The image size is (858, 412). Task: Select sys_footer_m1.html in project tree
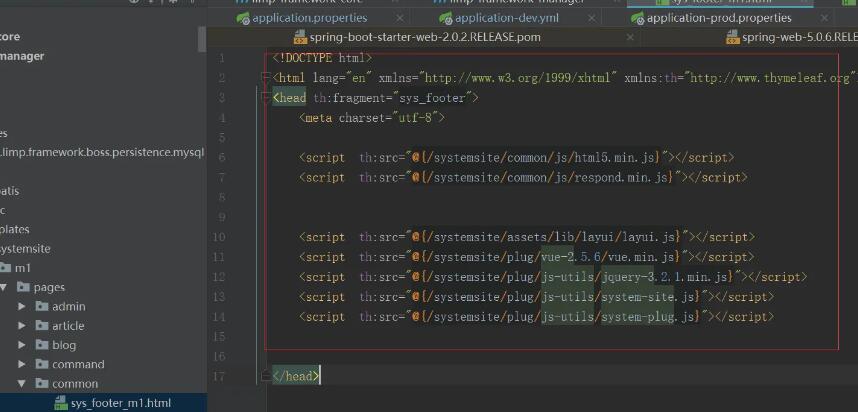coord(120,402)
